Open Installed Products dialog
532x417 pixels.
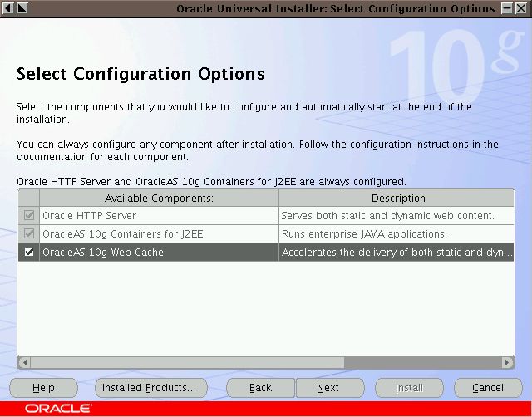[151, 388]
